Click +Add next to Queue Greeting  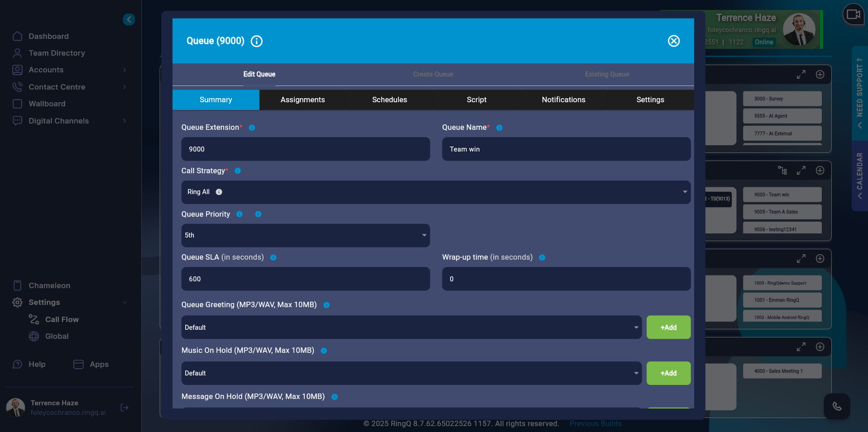668,327
